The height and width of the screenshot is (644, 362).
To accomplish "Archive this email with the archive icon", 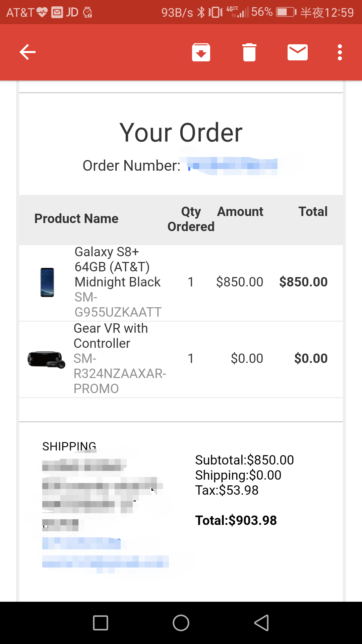I will [201, 52].
